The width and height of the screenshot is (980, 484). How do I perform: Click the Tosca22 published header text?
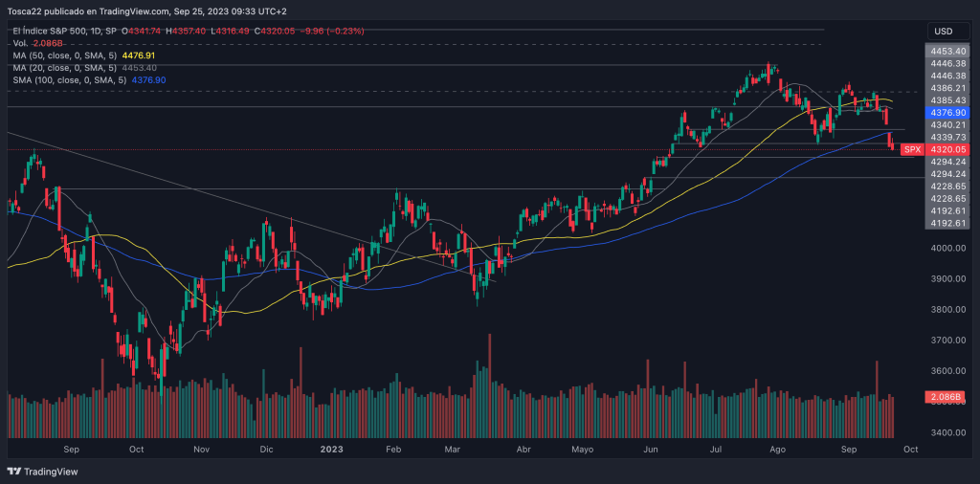click(x=144, y=11)
